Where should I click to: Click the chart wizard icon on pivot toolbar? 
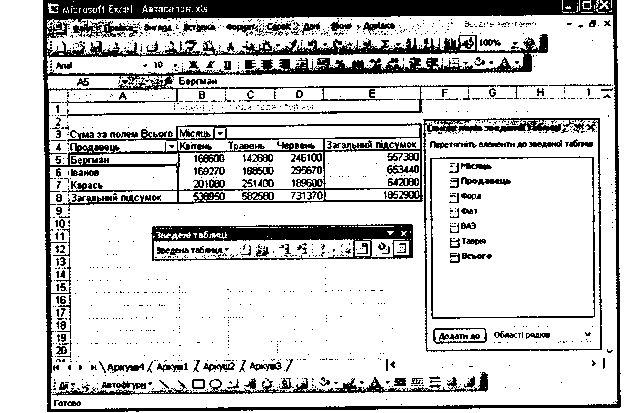262,249
